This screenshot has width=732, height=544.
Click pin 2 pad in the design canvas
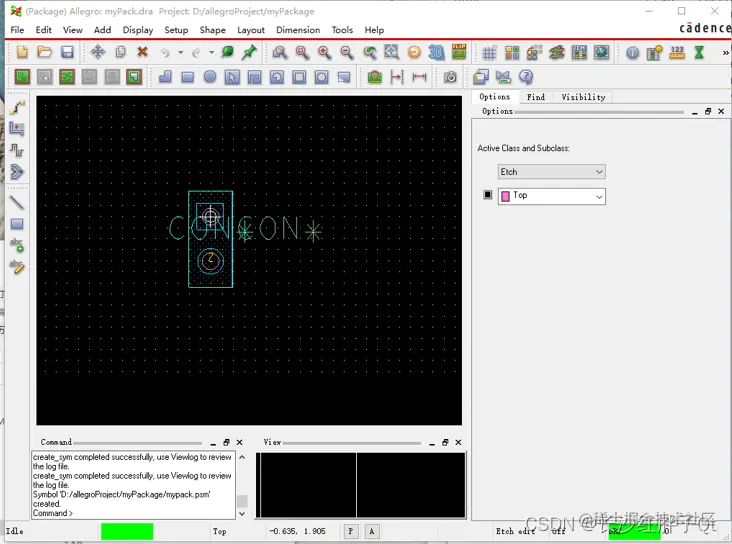tap(211, 261)
